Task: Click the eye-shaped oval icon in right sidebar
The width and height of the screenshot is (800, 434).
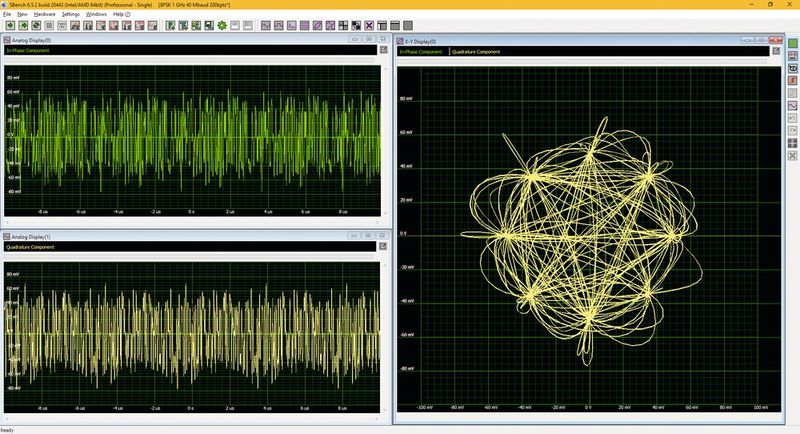Action: point(792,68)
